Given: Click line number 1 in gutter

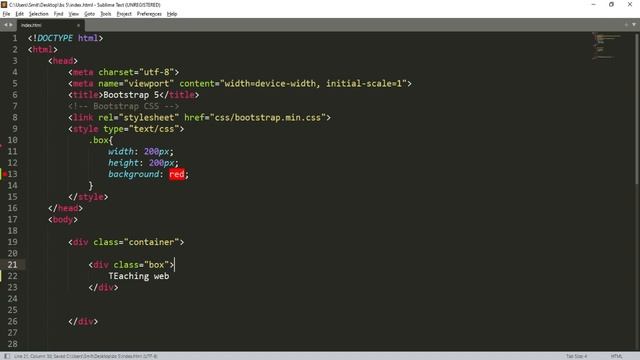Looking at the screenshot, I should 15,38.
